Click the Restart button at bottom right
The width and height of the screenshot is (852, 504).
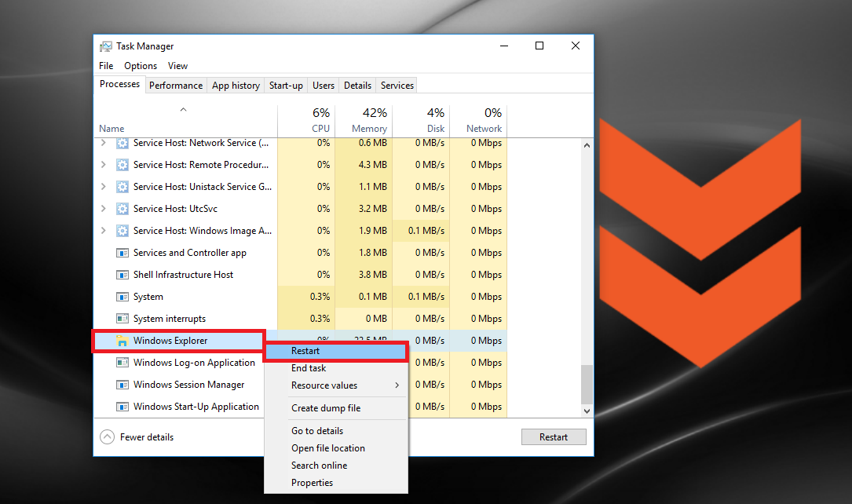tap(554, 437)
